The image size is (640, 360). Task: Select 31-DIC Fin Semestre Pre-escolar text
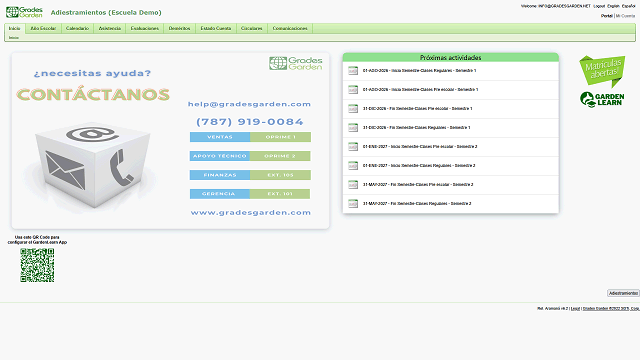click(418, 109)
